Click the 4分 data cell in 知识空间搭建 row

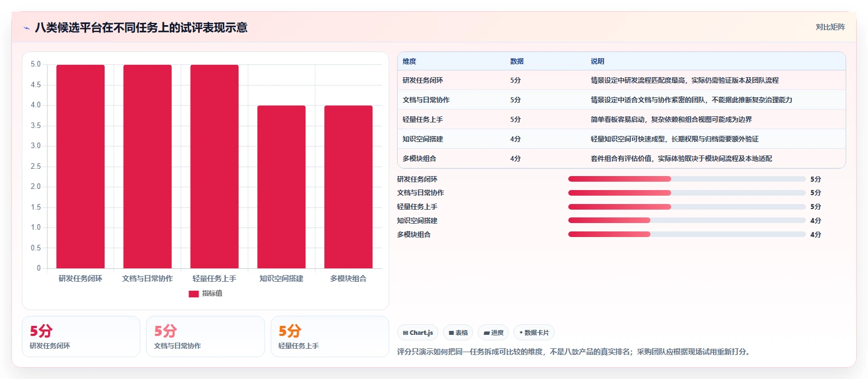tap(516, 139)
